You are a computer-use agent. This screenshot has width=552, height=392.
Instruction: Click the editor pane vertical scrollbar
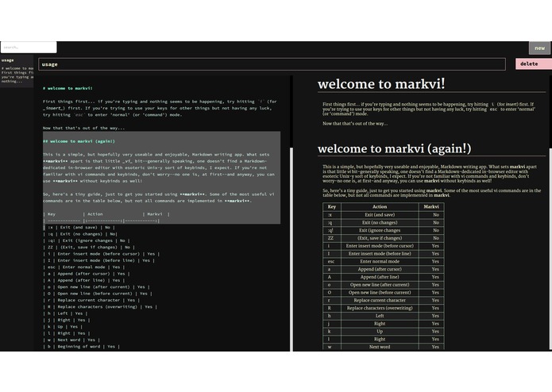[x=291, y=249]
